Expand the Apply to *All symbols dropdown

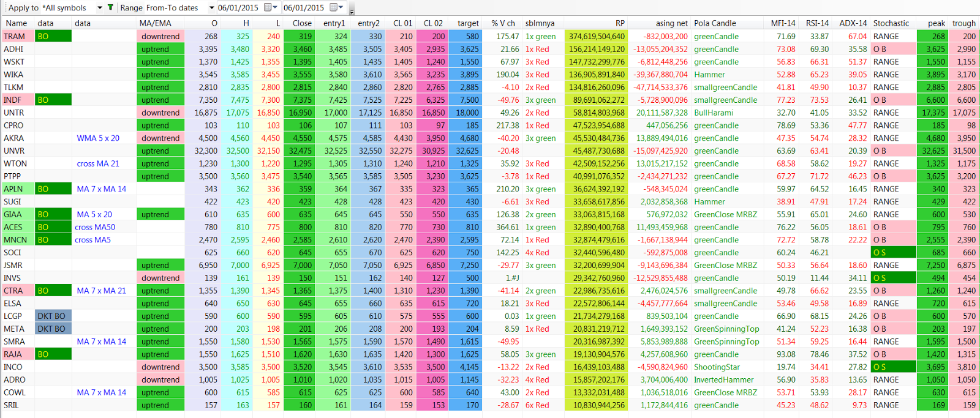[100, 8]
